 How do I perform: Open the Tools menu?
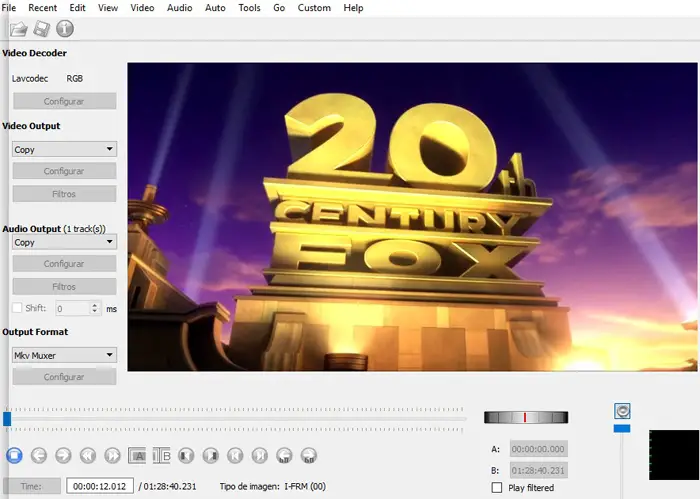(249, 8)
